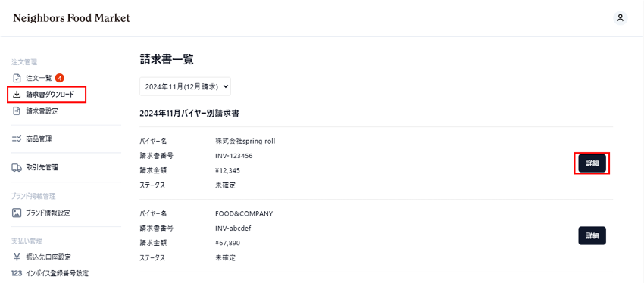The height and width of the screenshot is (283, 644).
Task: Click the 請求書ダウンロード download icon
Action: [17, 95]
